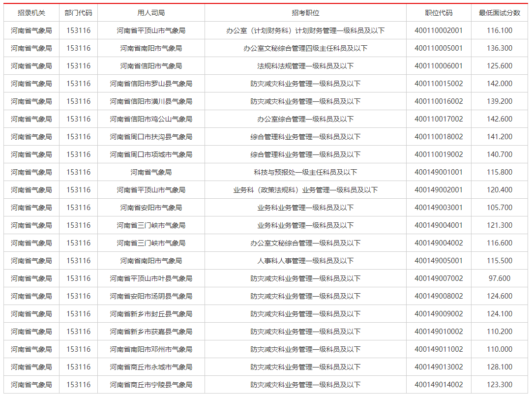Select position code 400149003001
Screen dimensions: 532x397
pos(439,208)
